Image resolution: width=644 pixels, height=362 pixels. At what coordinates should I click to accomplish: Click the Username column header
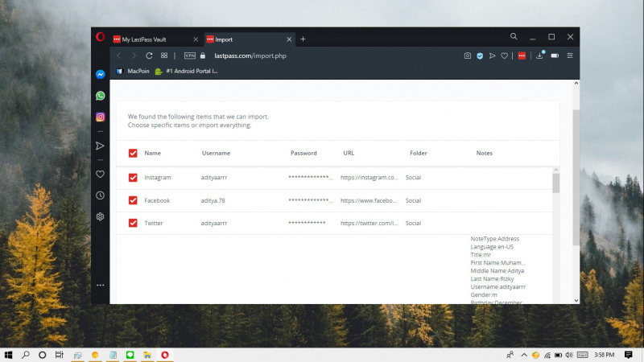click(216, 153)
